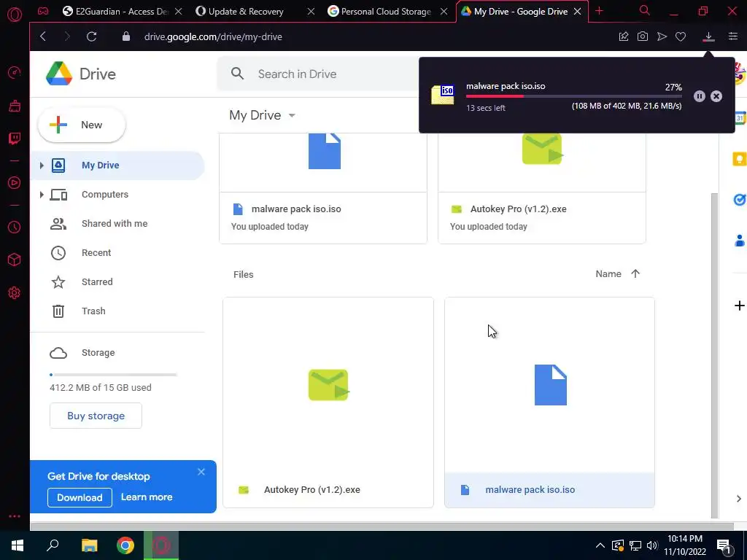The image size is (747, 560).
Task: Open the snapshot camera tool
Action: pos(643,36)
